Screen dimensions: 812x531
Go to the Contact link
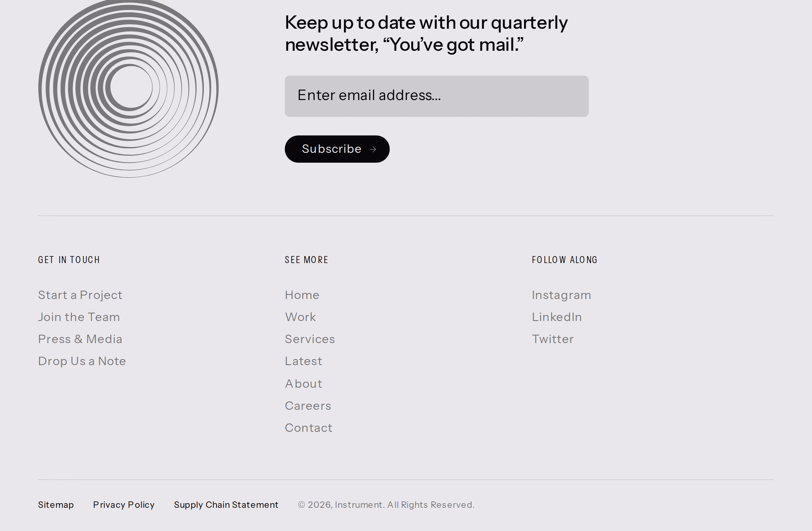click(x=309, y=428)
